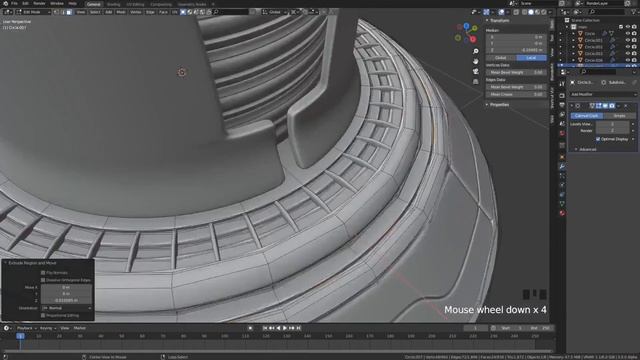
Task: Open the Playback dropdown in timeline
Action: 26,328
